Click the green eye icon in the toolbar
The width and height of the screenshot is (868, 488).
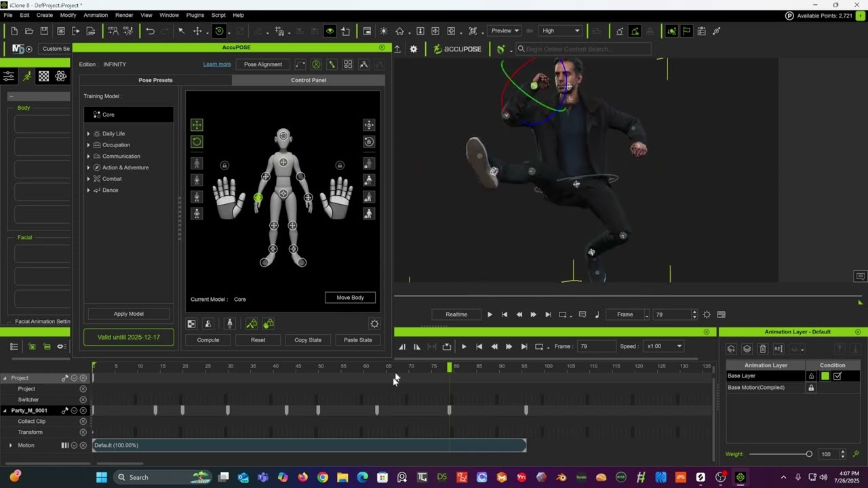click(x=330, y=30)
